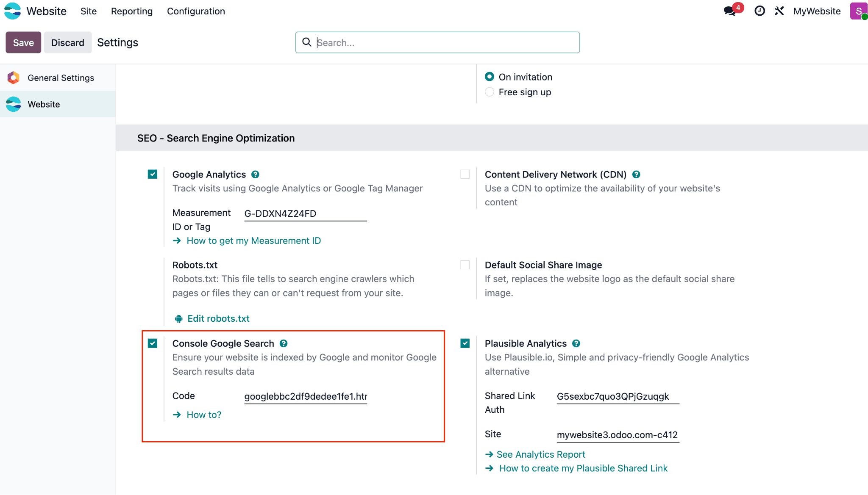Select General Settings in the sidebar
Image resolution: width=868 pixels, height=495 pixels.
click(x=61, y=78)
